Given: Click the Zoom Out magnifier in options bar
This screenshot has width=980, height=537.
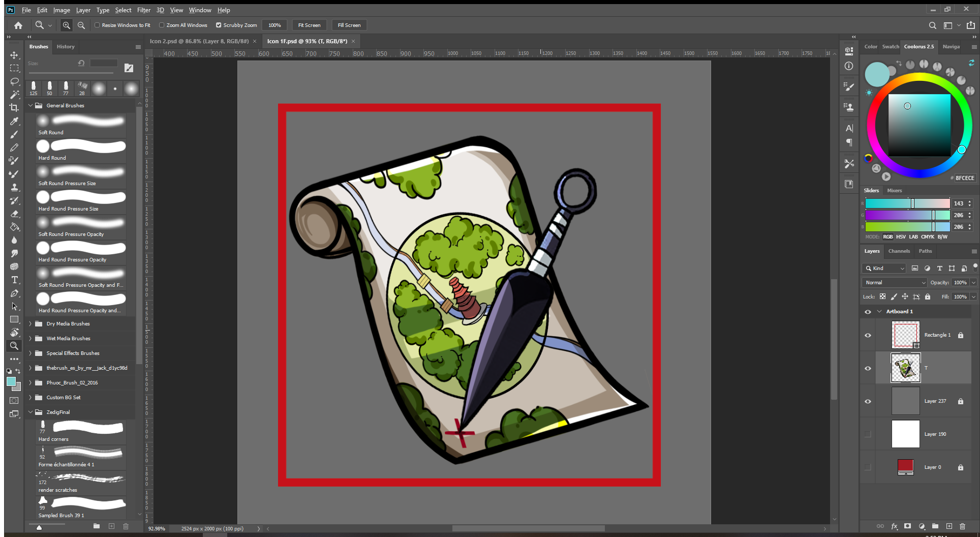Looking at the screenshot, I should (81, 25).
